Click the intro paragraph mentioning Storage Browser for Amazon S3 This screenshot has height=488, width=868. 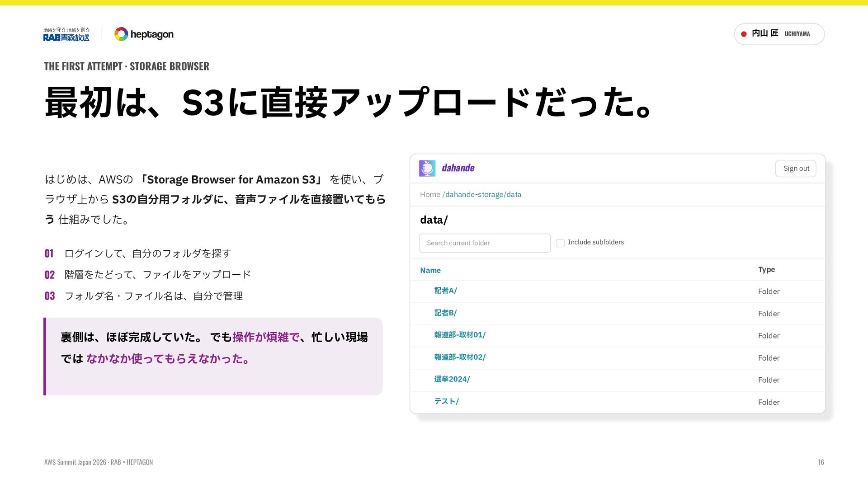[x=215, y=199]
